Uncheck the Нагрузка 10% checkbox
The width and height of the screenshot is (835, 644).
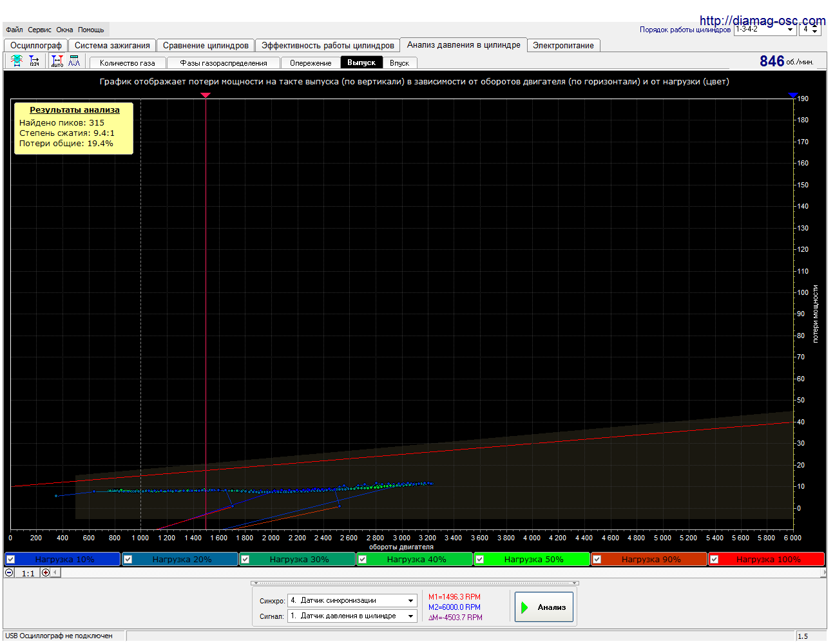point(11,559)
